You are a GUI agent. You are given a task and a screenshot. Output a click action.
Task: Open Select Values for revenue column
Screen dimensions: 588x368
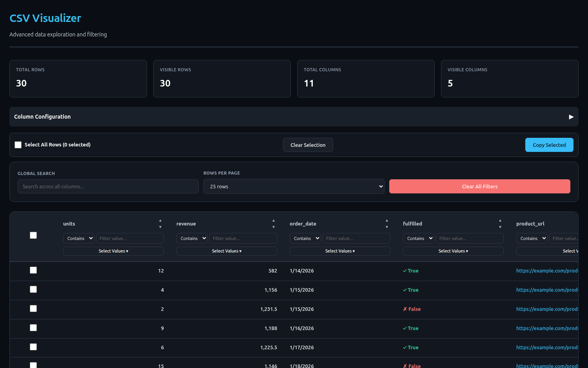click(x=227, y=251)
